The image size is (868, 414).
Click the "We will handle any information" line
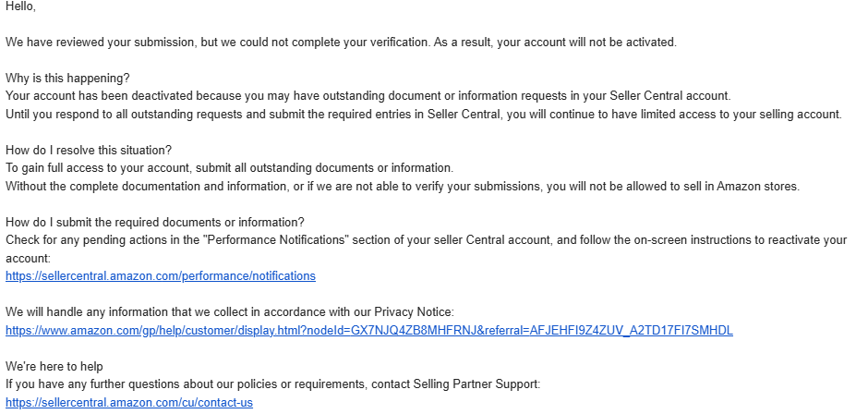(230, 312)
